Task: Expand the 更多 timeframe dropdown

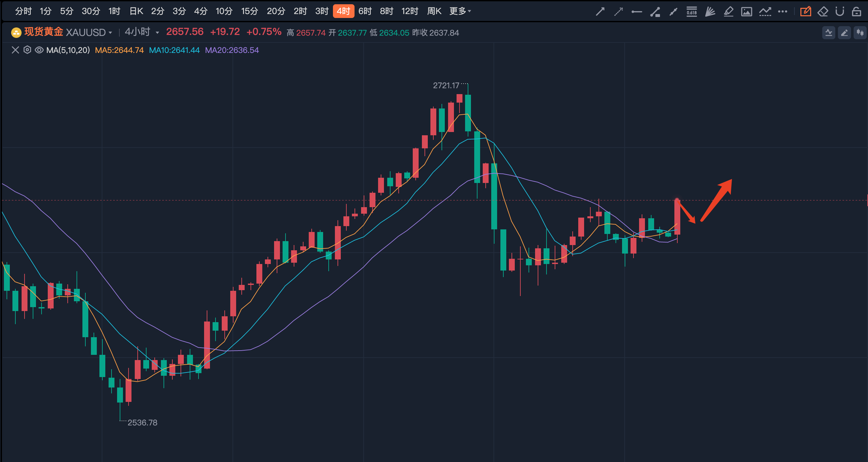Action: tap(460, 11)
